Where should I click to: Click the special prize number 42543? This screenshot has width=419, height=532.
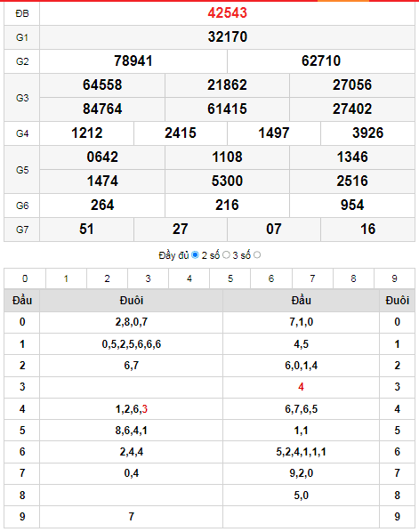pyautogui.click(x=228, y=12)
